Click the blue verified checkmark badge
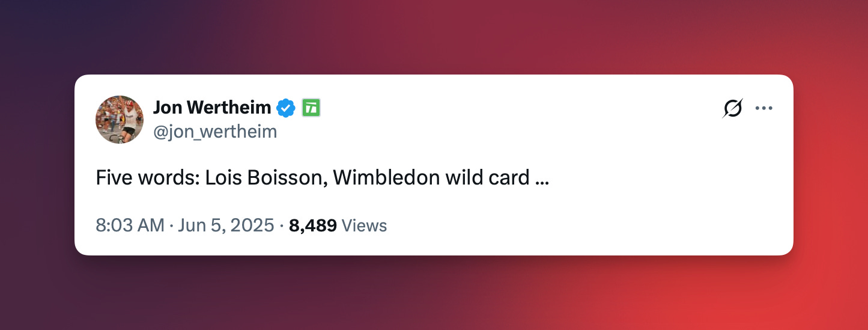868x330 pixels. click(x=285, y=108)
